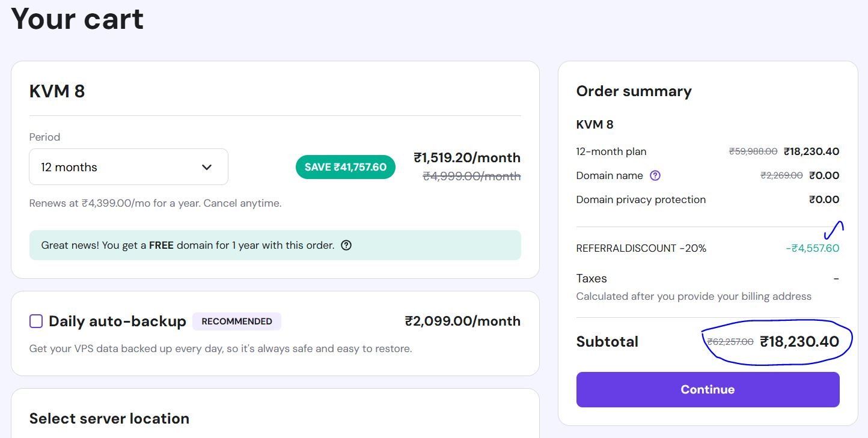Click the struck-through ₹62,257.00 price
This screenshot has height=438, width=868.
tap(730, 342)
